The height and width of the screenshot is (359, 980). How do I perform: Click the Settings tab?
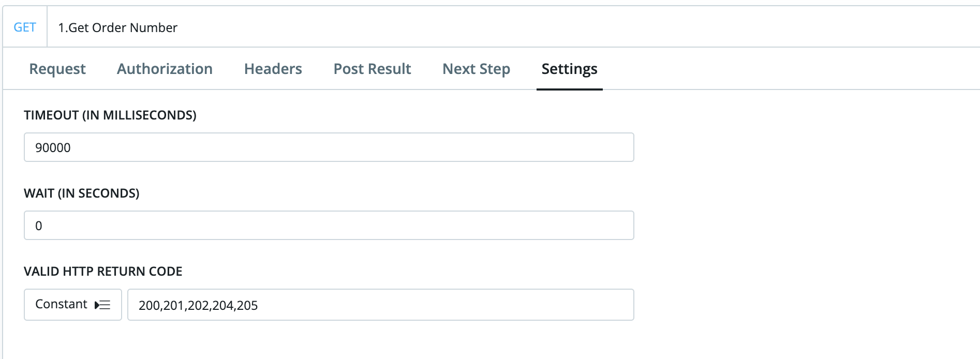(569, 69)
